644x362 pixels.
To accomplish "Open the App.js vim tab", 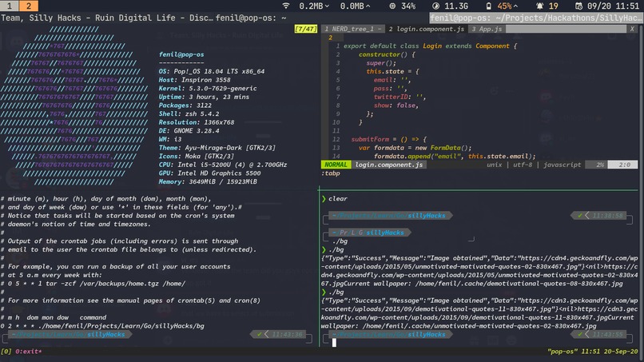I will (487, 29).
